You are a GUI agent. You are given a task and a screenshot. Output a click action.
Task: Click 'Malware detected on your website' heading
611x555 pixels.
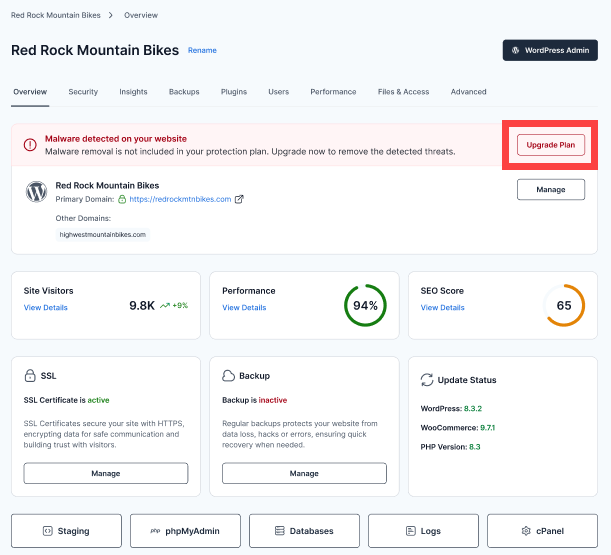coord(116,139)
